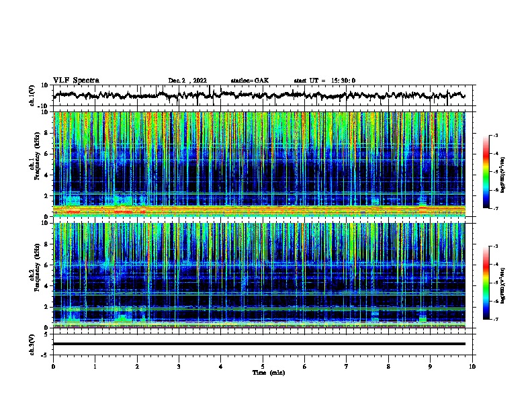Click the ch.2 spectrogram panel

tap(259, 275)
